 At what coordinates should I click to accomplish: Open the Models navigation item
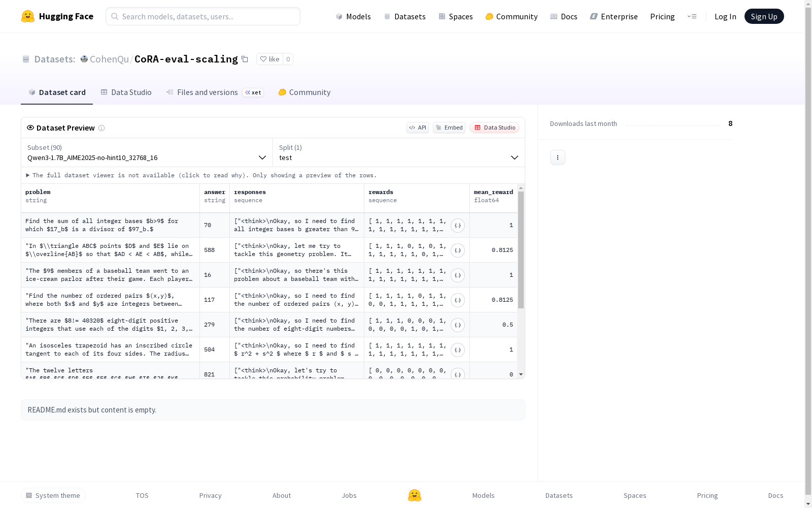click(x=353, y=16)
